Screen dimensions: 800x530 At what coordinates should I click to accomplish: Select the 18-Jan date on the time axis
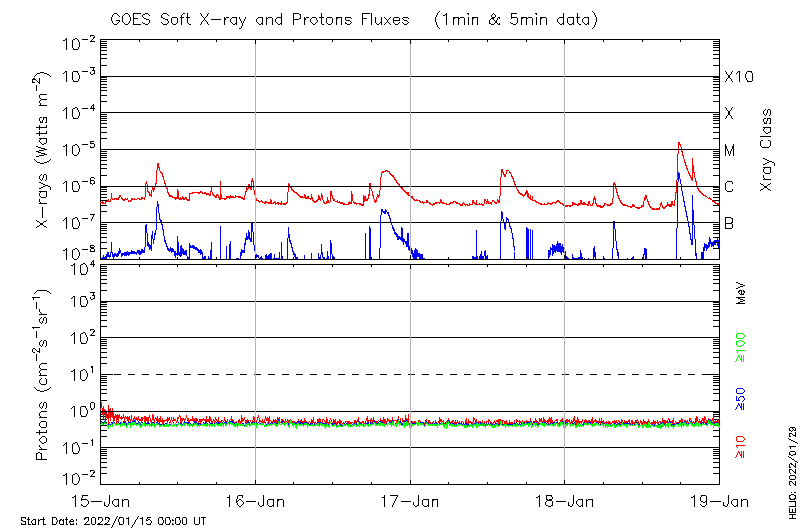565,501
